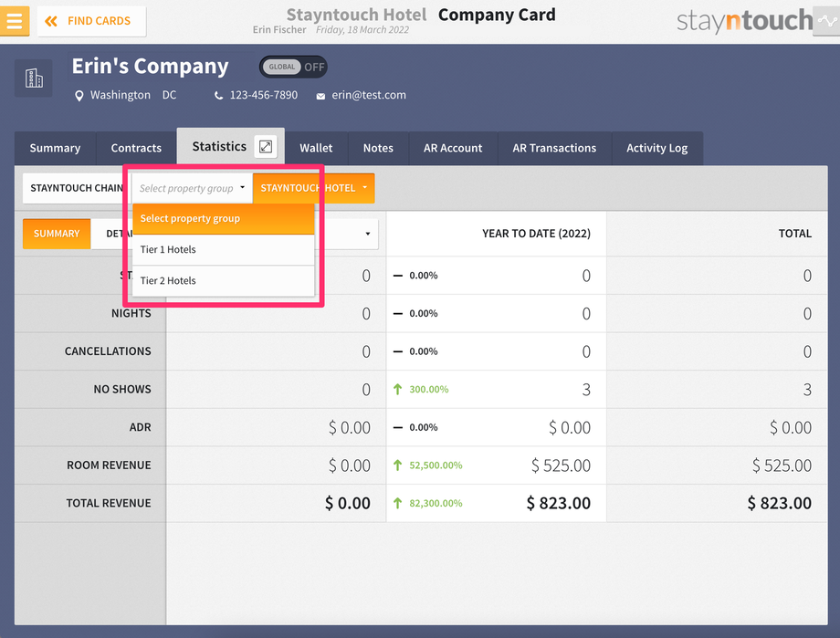
Task: Switch to the Wallet tab
Action: 316,149
